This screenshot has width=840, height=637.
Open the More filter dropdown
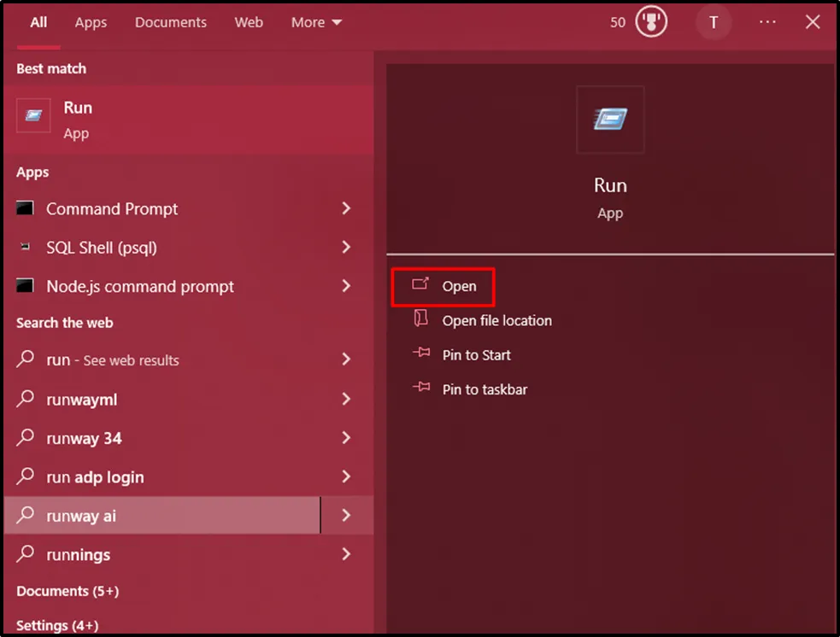click(316, 22)
